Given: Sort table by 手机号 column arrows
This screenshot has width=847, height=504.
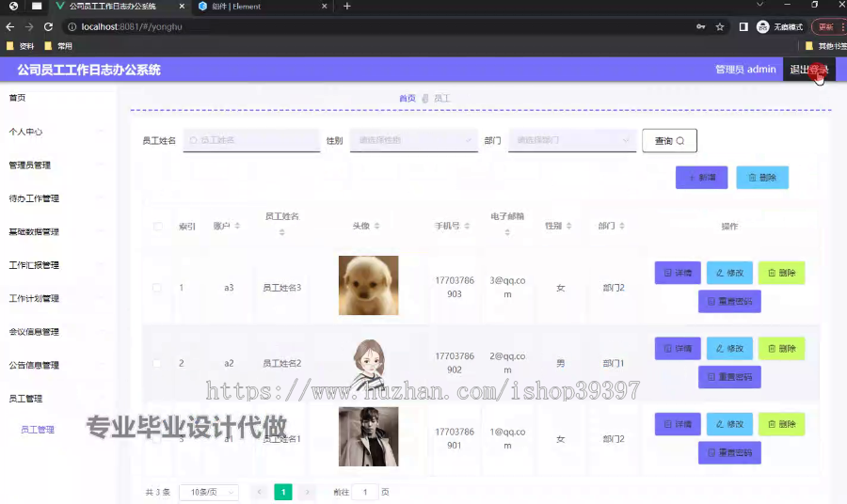Looking at the screenshot, I should 467,226.
